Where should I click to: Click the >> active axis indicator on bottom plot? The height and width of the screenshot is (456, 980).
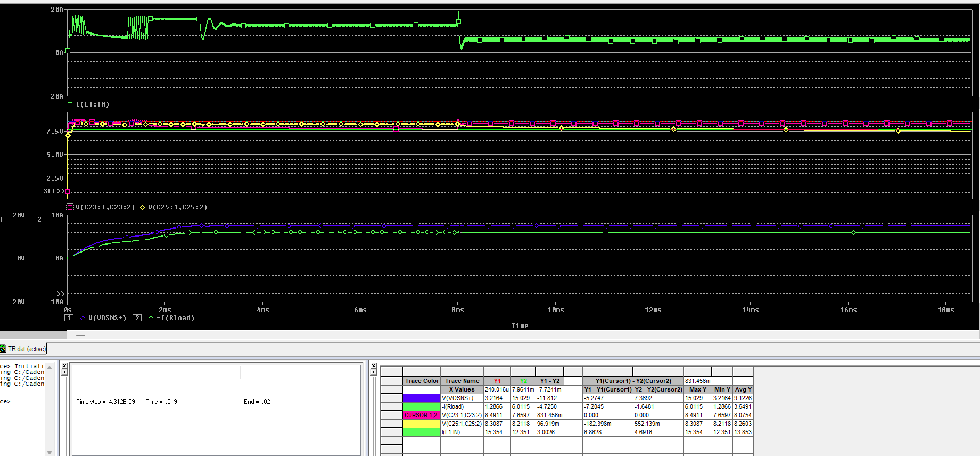(61, 294)
